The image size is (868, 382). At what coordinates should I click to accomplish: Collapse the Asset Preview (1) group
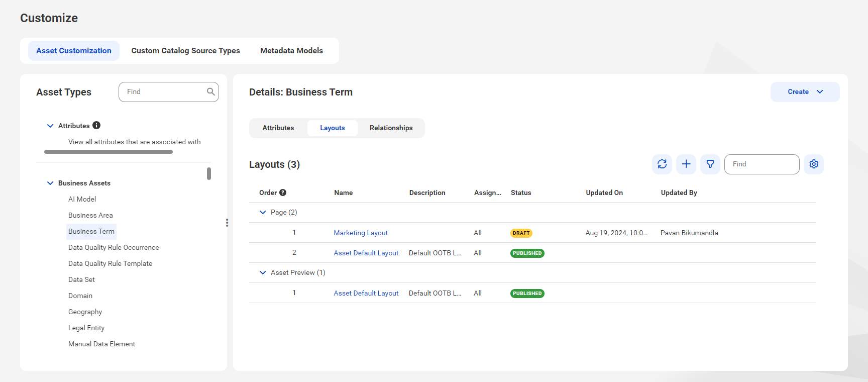(263, 272)
